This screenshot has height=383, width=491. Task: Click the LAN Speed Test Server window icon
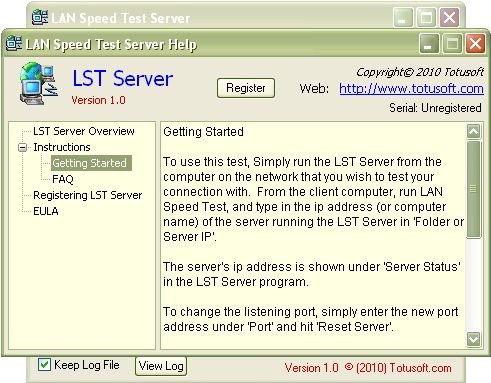point(40,17)
